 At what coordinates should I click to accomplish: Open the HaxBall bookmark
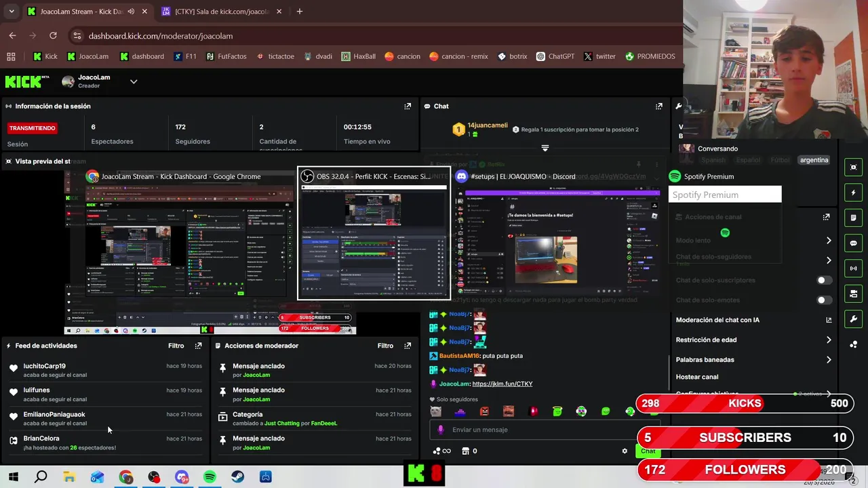click(x=358, y=56)
